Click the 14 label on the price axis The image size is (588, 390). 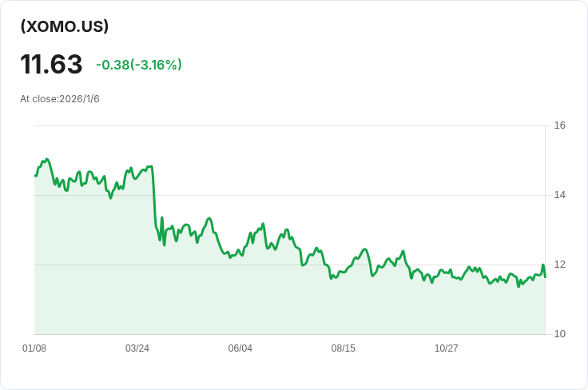[x=559, y=195]
